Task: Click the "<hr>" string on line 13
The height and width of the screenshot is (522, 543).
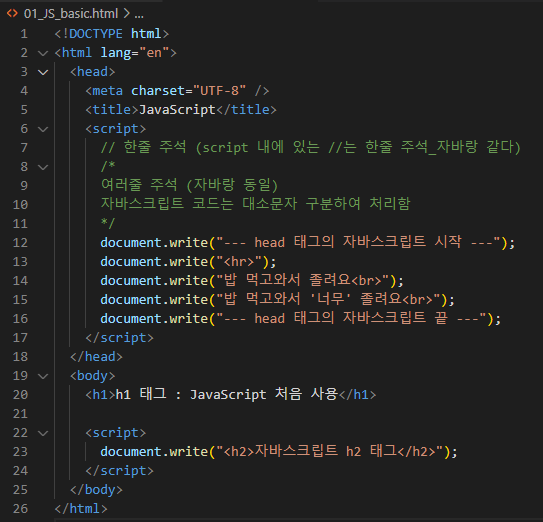Action: click(x=239, y=262)
